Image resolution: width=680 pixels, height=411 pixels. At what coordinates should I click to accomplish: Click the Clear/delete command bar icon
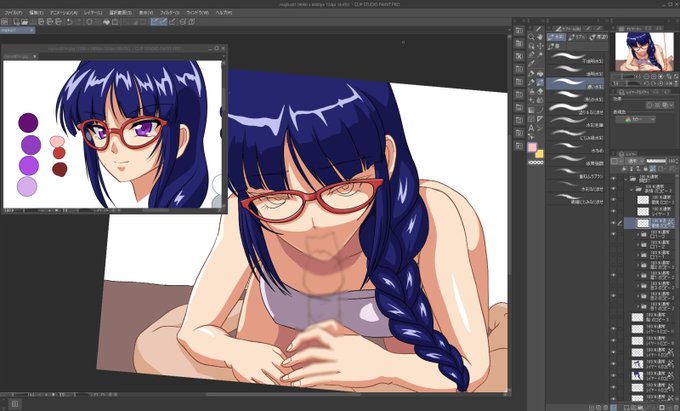(115, 22)
